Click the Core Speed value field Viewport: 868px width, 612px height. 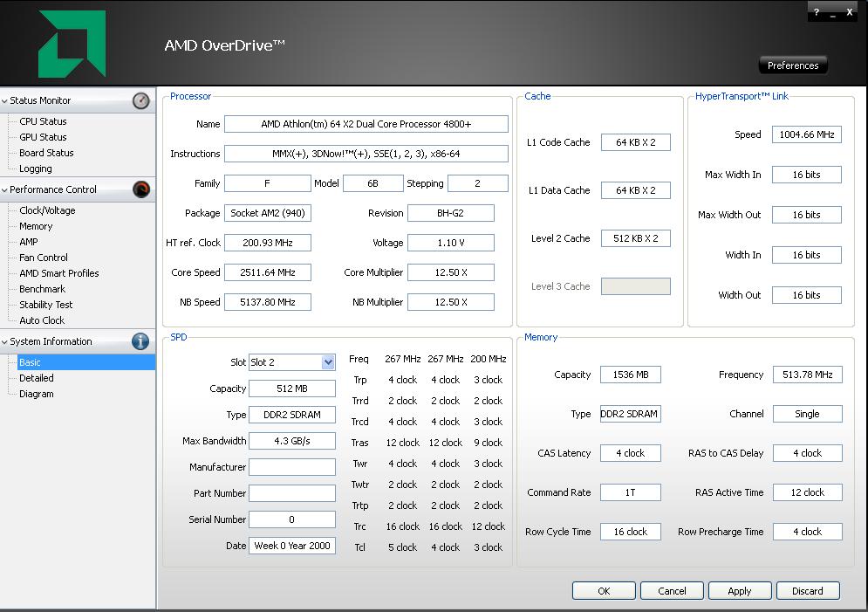tap(267, 272)
